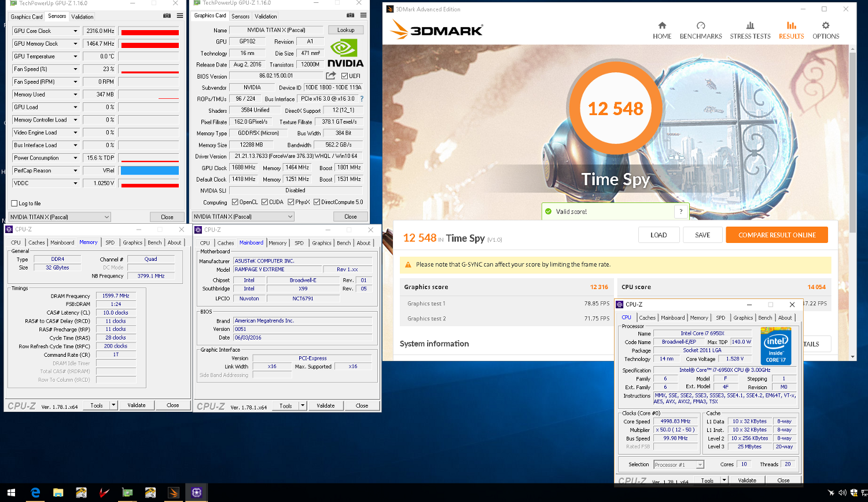Open 3DMark OPTIONS gear
Image resolution: width=868 pixels, height=502 pixels.
[x=826, y=30]
